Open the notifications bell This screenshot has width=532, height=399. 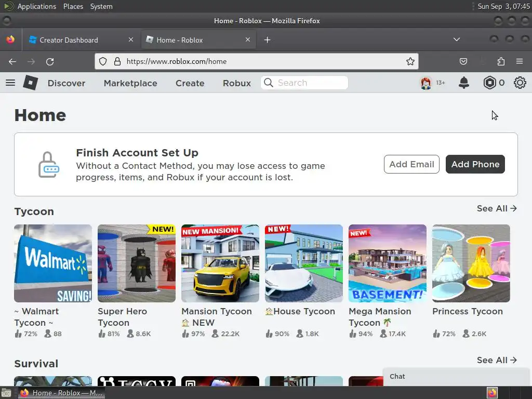pyautogui.click(x=464, y=83)
